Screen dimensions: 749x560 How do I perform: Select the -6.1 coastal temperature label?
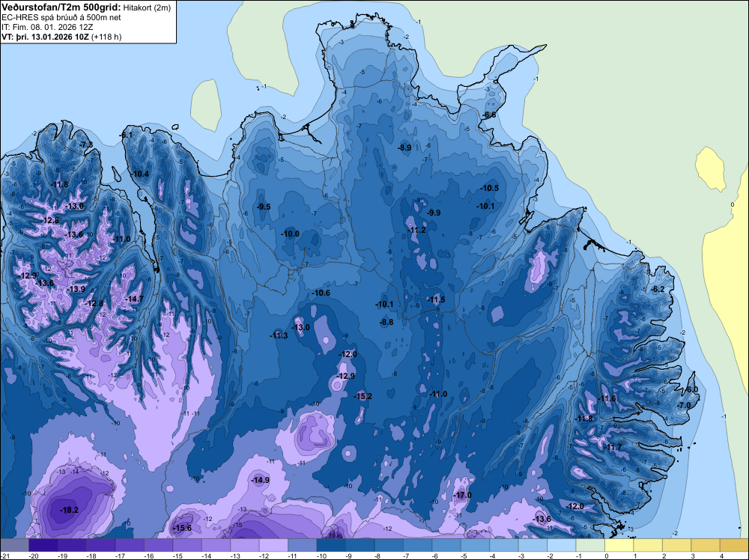point(126,135)
